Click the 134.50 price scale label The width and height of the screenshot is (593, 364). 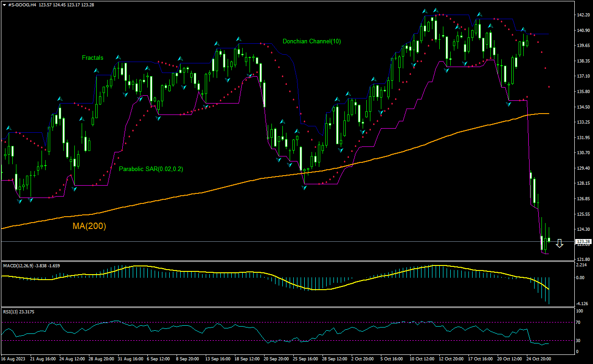(583, 107)
